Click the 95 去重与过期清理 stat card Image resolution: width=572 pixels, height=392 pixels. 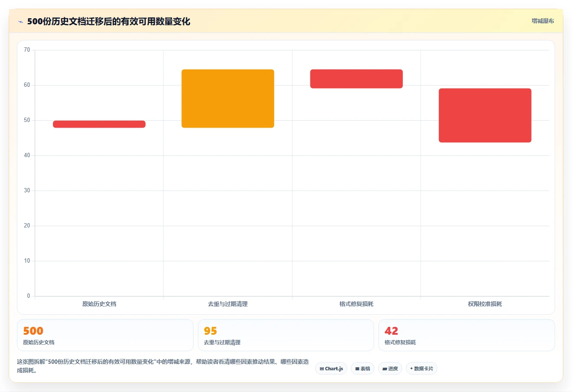click(286, 335)
